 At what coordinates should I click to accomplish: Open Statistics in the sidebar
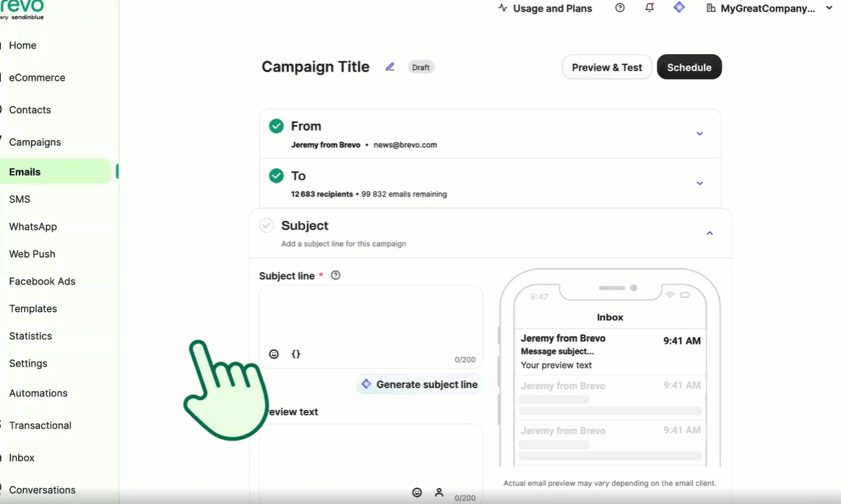pos(30,336)
